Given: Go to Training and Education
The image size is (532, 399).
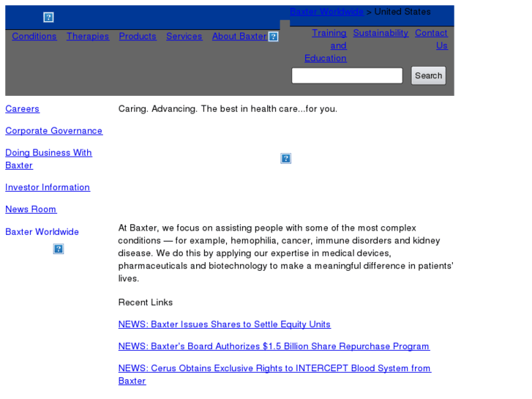Looking at the screenshot, I should (326, 45).
